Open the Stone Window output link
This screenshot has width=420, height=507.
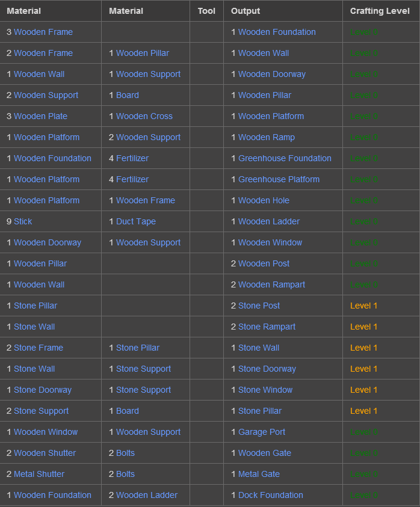point(265,390)
